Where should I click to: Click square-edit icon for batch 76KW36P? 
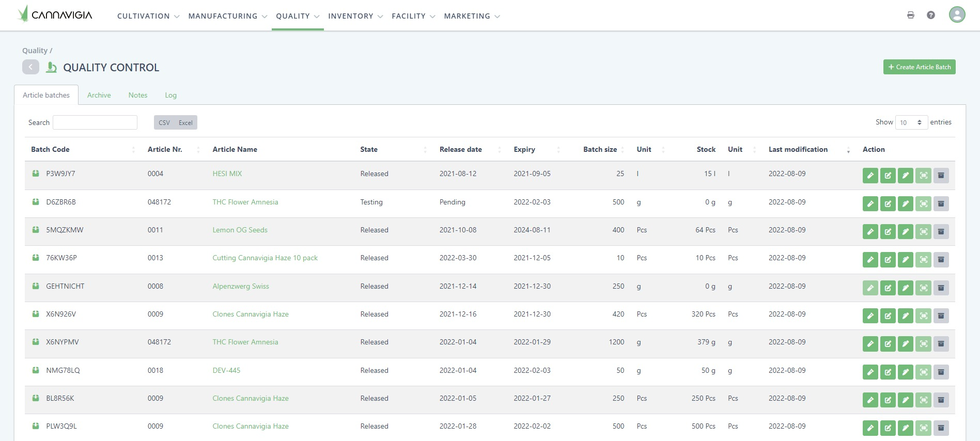tap(888, 259)
